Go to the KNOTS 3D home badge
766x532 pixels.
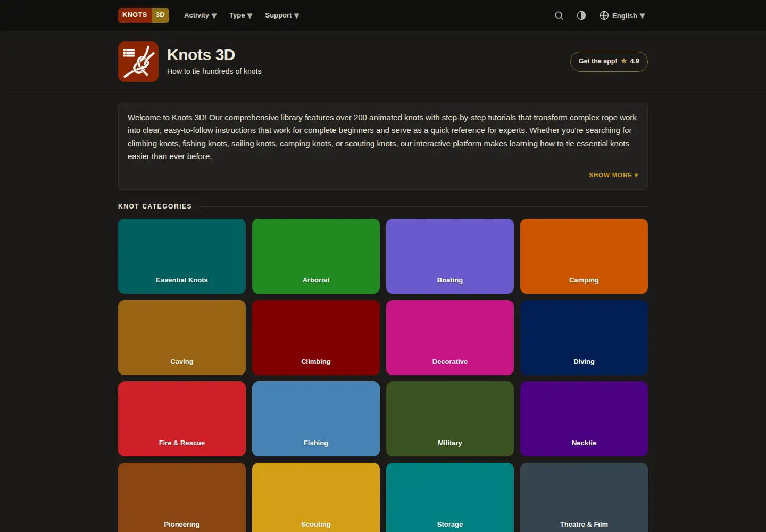click(144, 15)
